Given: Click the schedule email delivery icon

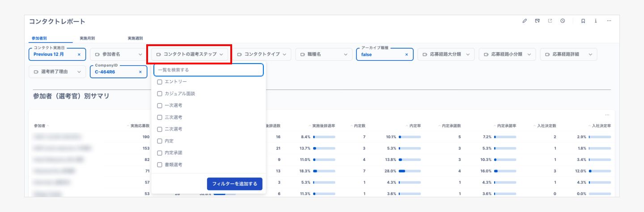Looking at the screenshot, I should pos(537,21).
